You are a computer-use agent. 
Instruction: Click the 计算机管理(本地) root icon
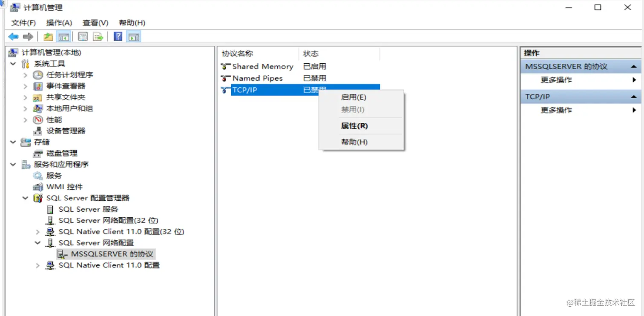coord(14,53)
